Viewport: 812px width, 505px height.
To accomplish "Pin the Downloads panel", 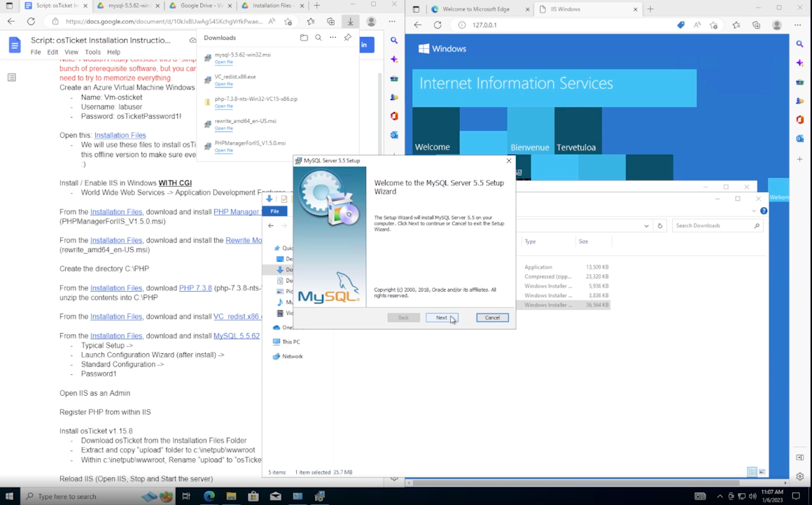I will [347, 38].
